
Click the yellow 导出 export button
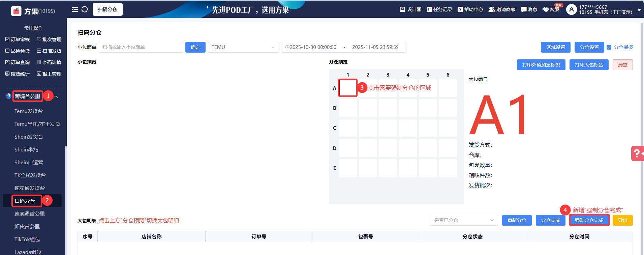(x=623, y=220)
